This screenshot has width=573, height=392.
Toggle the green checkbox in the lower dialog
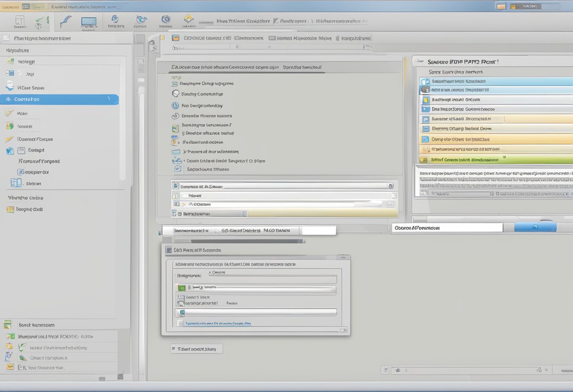pos(181,287)
